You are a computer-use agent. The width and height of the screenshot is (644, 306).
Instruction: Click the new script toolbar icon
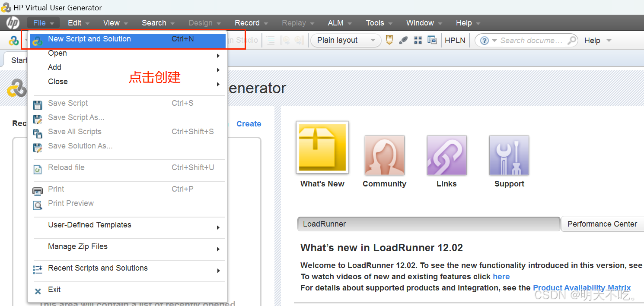tap(14, 41)
